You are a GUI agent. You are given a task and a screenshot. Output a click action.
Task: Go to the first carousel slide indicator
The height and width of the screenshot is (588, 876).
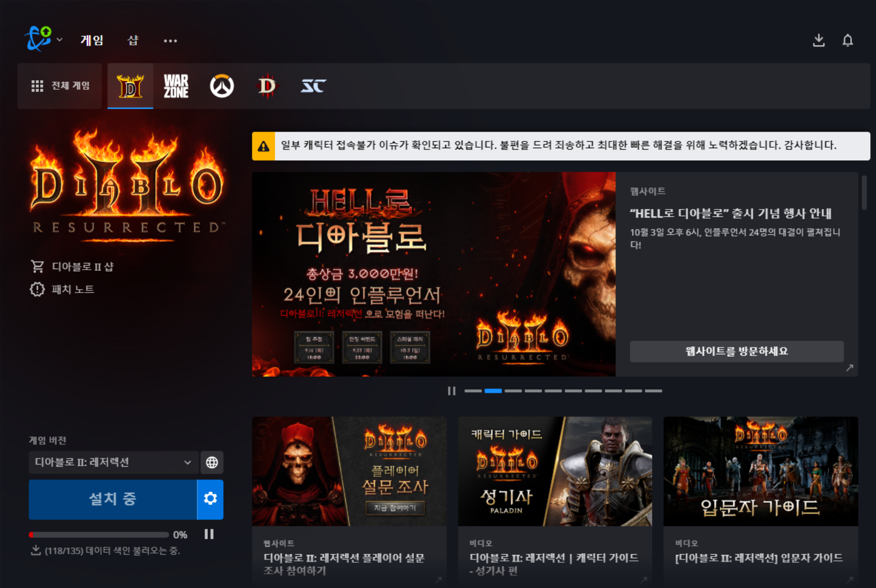point(473,391)
